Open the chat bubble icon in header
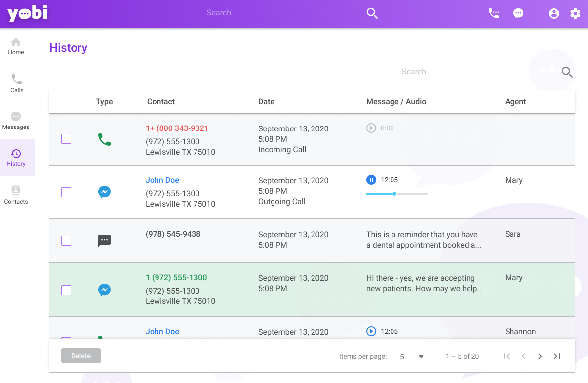588x383 pixels. point(518,13)
